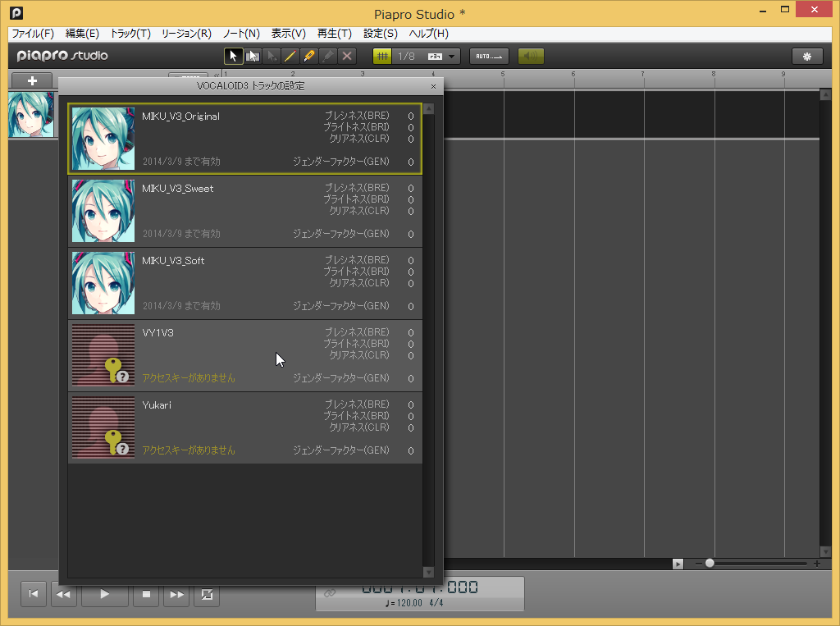
Task: Click MIKU_V3_Original expiry date text
Action: (x=181, y=162)
